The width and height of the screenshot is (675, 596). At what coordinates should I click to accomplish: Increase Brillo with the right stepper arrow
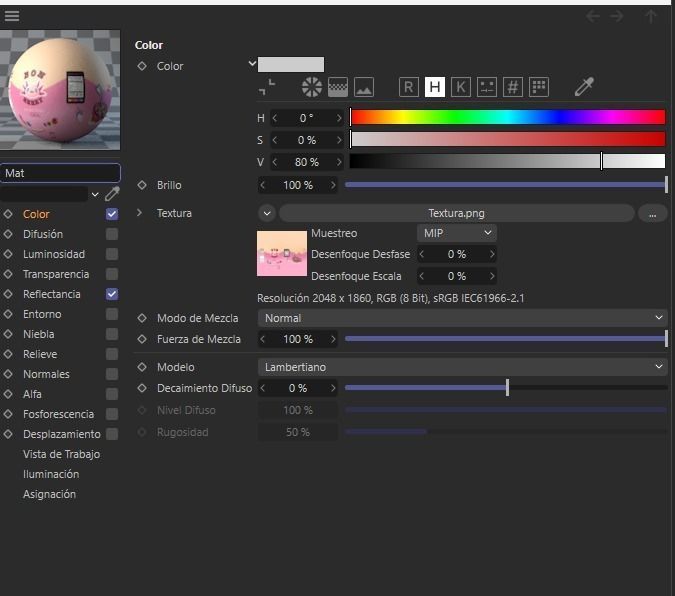[333, 185]
